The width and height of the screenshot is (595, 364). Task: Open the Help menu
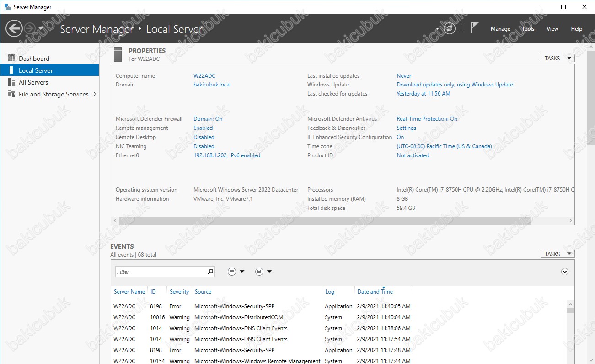pos(577,29)
